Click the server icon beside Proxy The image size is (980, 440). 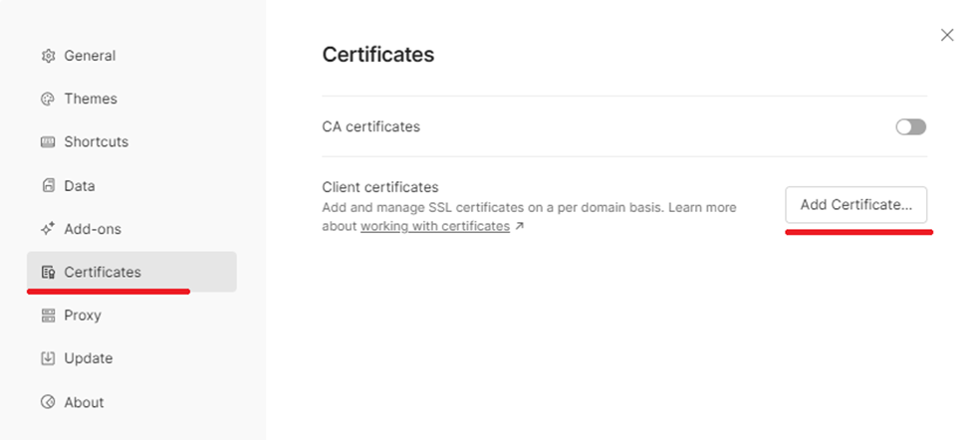click(48, 315)
